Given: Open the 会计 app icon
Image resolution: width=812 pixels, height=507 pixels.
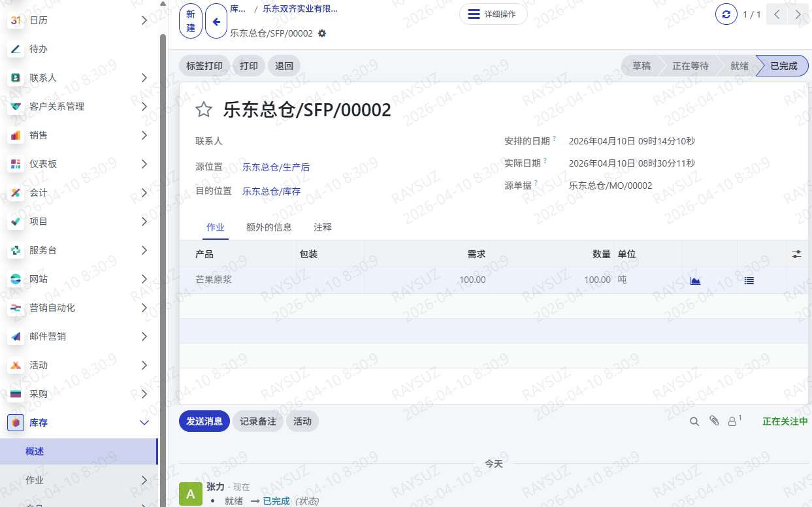Looking at the screenshot, I should (16, 193).
